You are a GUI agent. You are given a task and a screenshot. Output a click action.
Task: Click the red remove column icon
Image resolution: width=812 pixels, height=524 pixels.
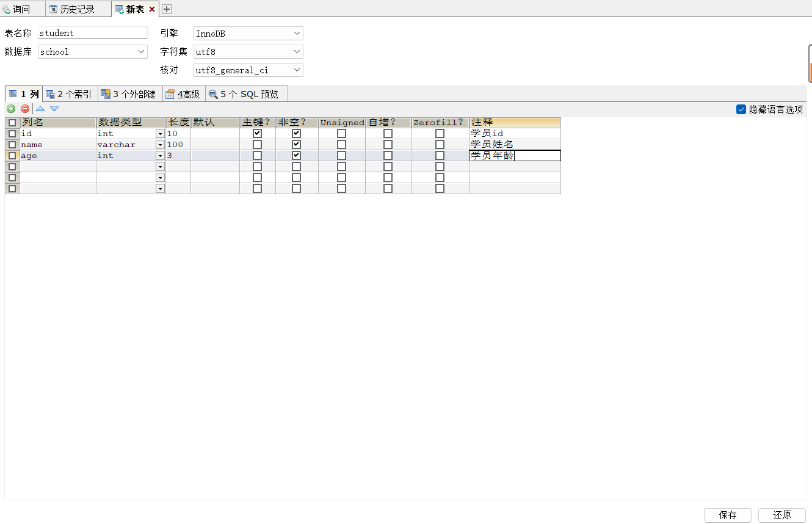(25, 109)
